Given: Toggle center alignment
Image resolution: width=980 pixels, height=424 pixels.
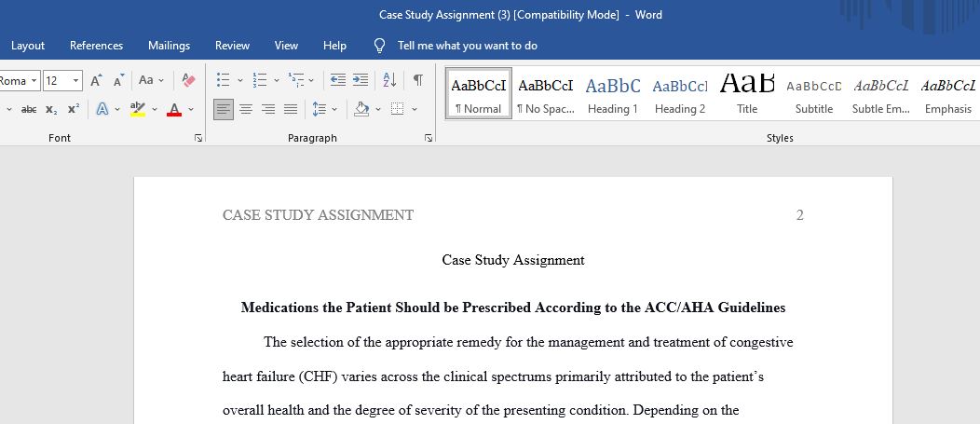Looking at the screenshot, I should tap(246, 109).
